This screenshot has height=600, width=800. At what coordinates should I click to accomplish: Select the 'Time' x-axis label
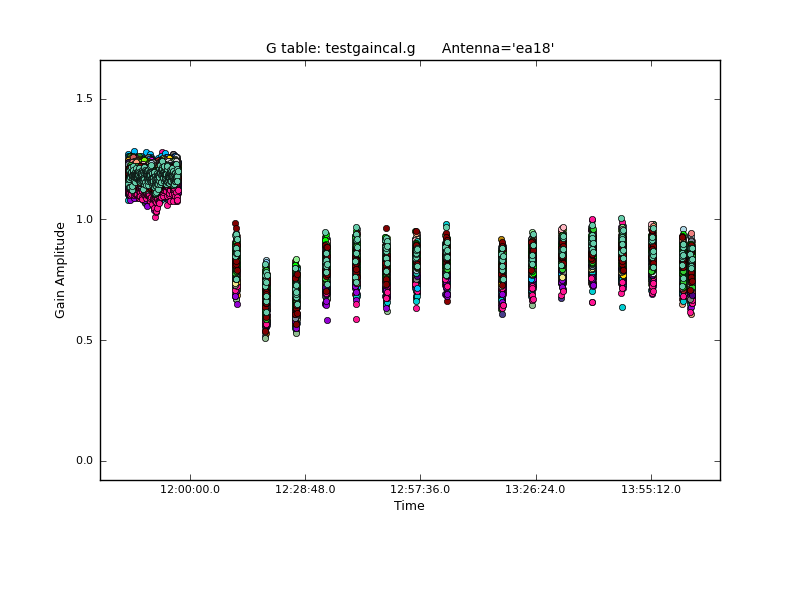click(x=409, y=506)
